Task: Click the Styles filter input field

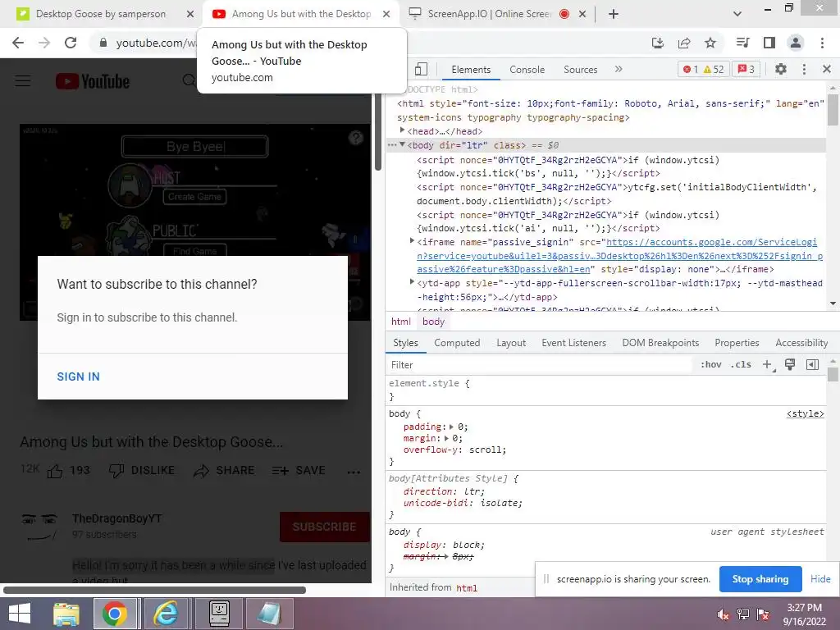Action: [538, 365]
